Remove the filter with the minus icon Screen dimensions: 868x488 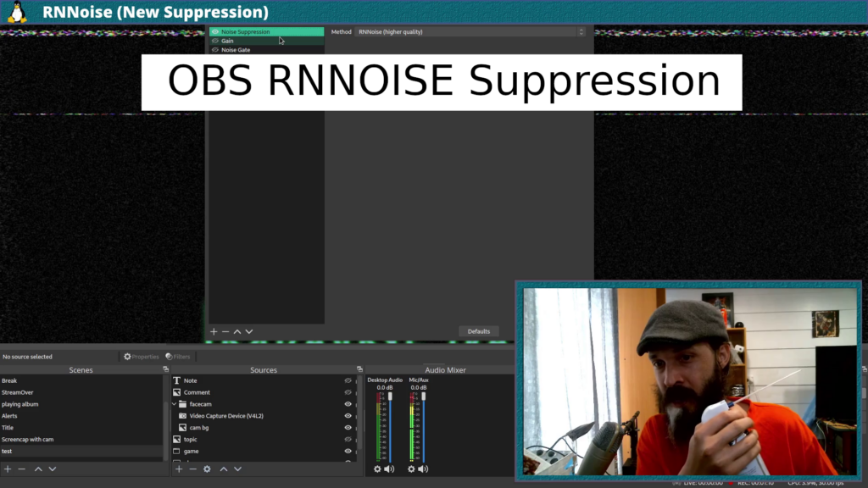pos(225,331)
